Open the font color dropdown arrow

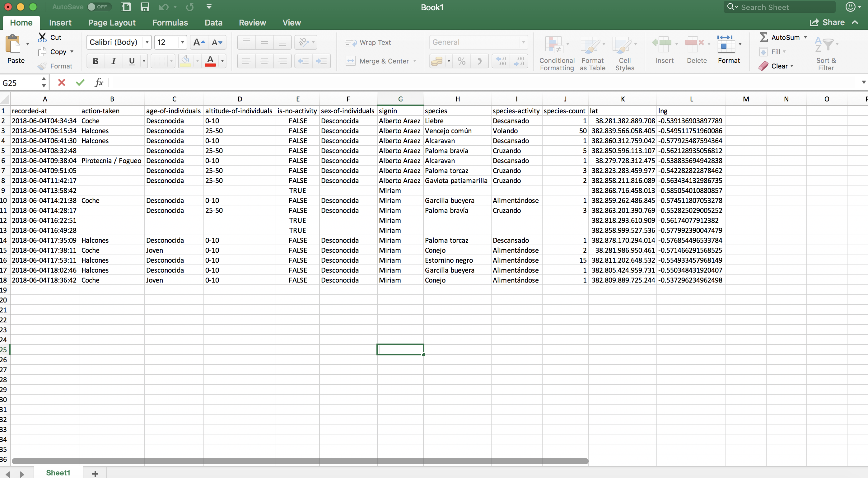pyautogui.click(x=222, y=61)
